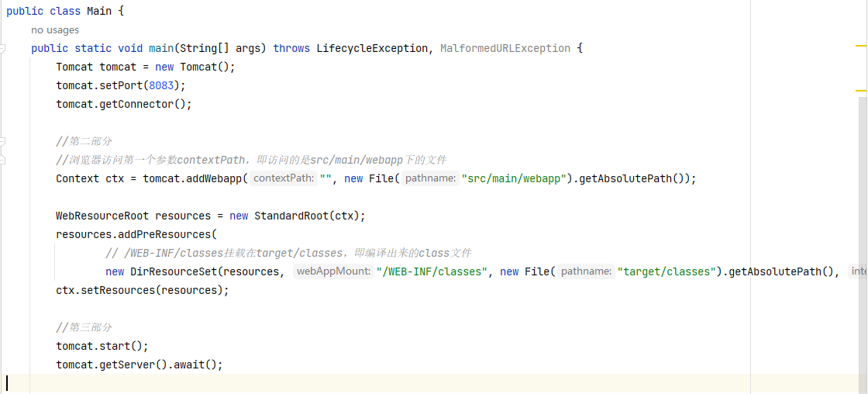Click the contextPath parameter hint
Screen dimensions: 868x394
[x=283, y=178]
